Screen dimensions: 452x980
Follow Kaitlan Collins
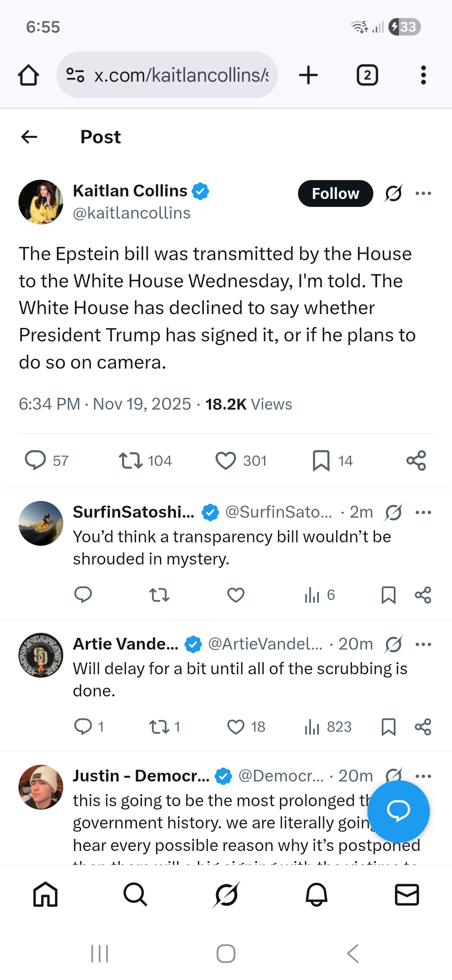(x=335, y=193)
